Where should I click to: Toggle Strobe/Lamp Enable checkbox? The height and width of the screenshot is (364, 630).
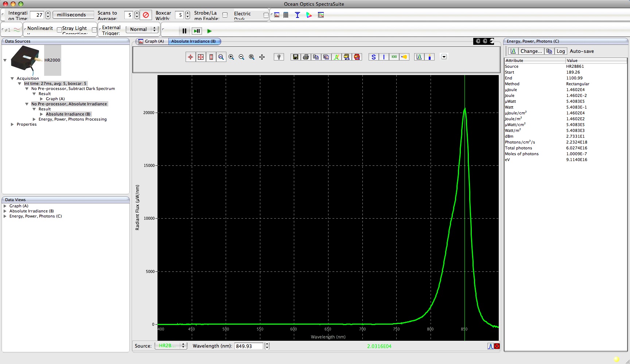coord(225,15)
